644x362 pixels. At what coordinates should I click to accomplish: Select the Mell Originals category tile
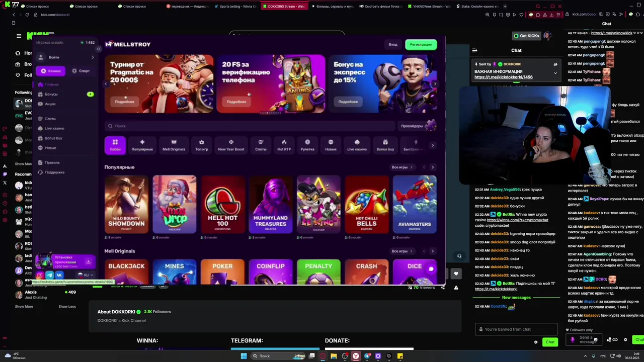tap(174, 145)
